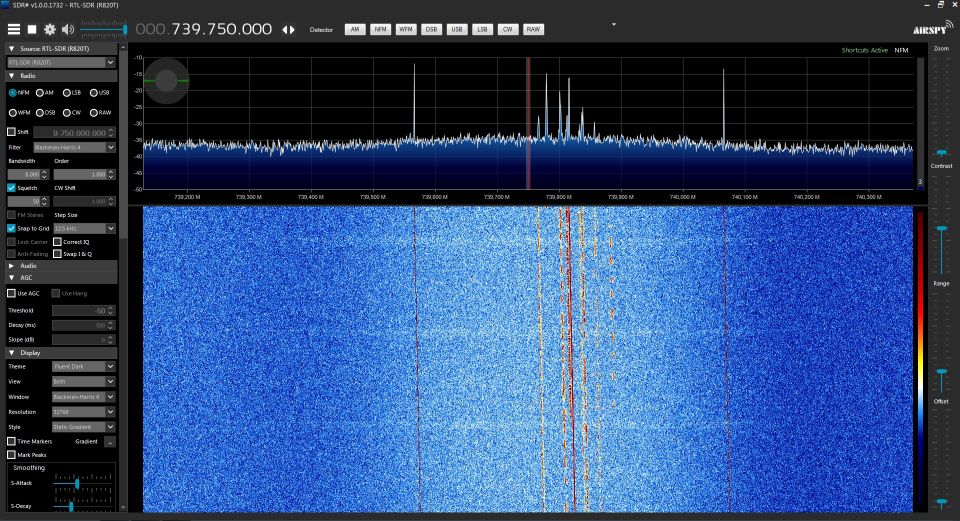
Task: Click the Airspy logo
Action: [x=929, y=30]
